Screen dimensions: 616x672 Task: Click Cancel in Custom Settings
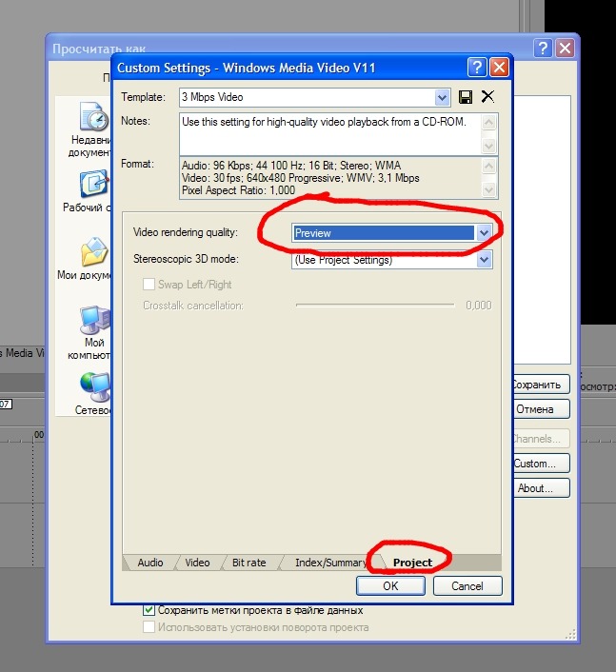coord(467,585)
